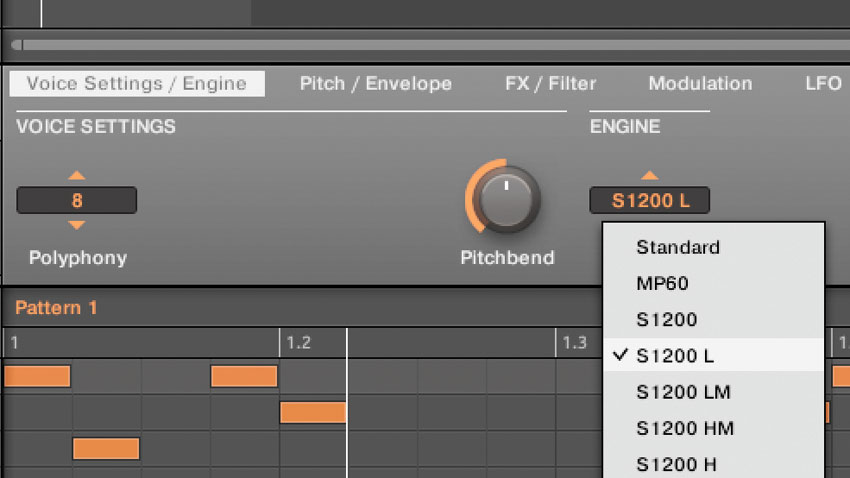Pick the S1200 HM engine option
Image resolution: width=850 pixels, height=478 pixels.
pos(685,428)
